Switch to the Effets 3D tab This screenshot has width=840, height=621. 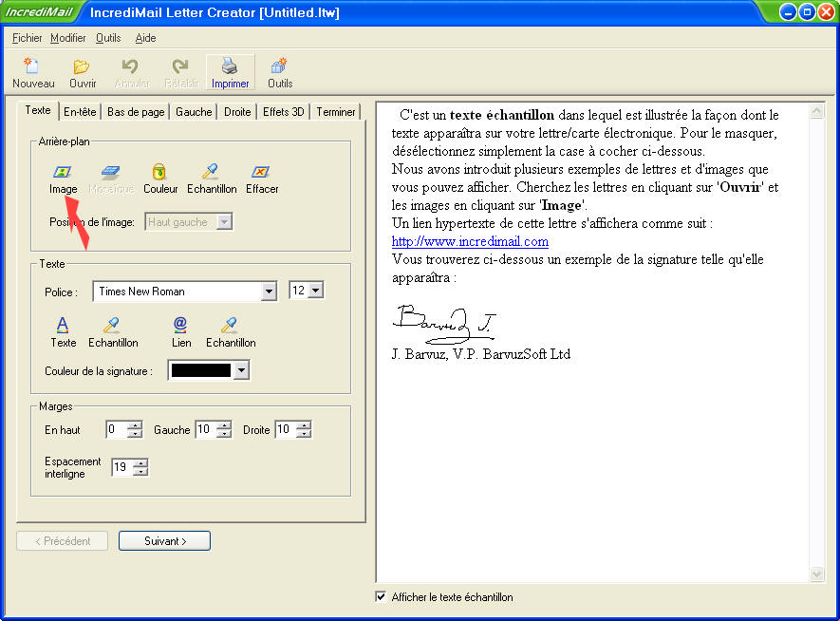pyautogui.click(x=284, y=112)
